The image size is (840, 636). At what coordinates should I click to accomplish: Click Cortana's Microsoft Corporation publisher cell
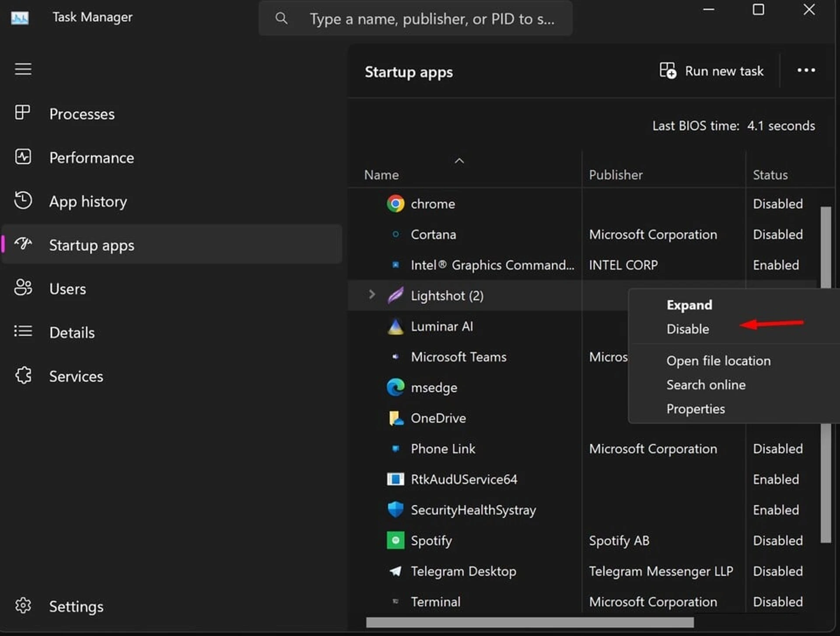(x=653, y=235)
